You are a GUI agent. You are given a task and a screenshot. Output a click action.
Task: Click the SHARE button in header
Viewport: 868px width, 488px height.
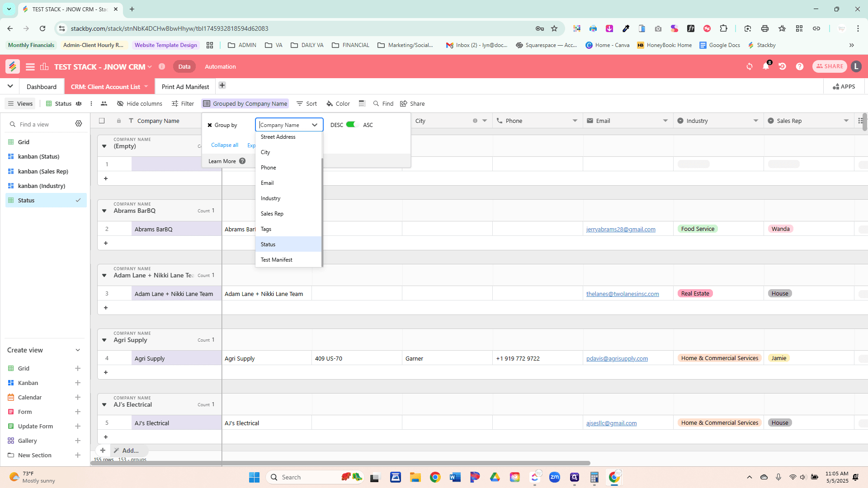pos(830,66)
